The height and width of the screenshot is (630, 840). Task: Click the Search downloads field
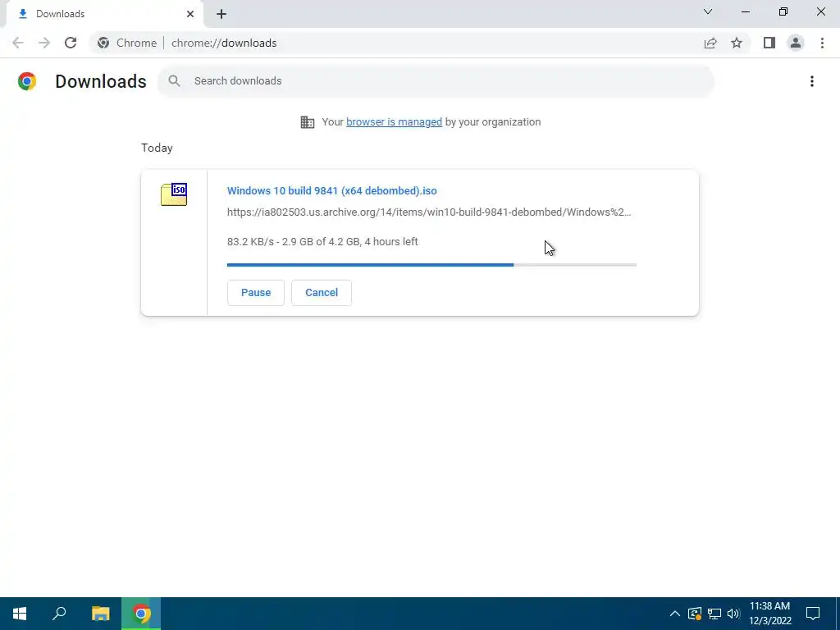(436, 81)
